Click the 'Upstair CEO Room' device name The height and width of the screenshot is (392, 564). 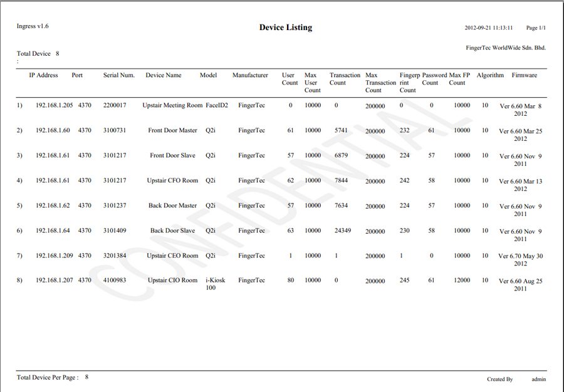pos(173,256)
